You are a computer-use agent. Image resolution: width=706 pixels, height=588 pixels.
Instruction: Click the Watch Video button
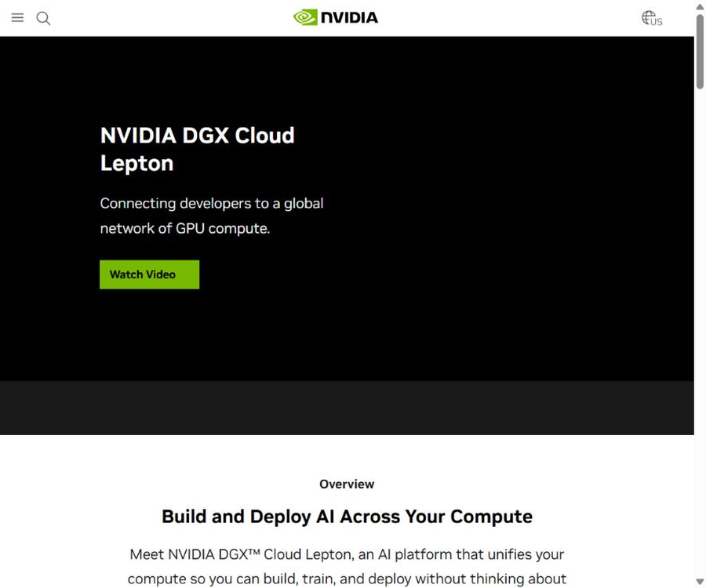(x=150, y=274)
